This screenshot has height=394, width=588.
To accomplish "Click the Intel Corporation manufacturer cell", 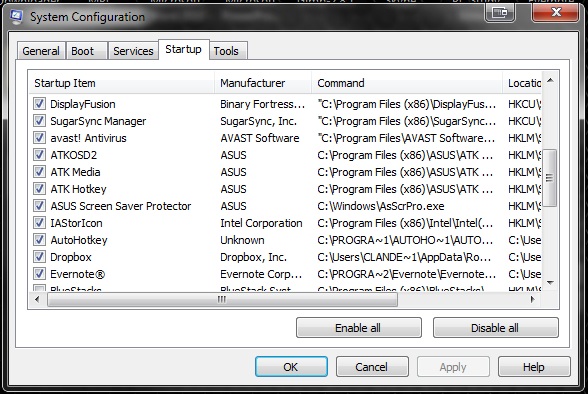I will coord(261,223).
